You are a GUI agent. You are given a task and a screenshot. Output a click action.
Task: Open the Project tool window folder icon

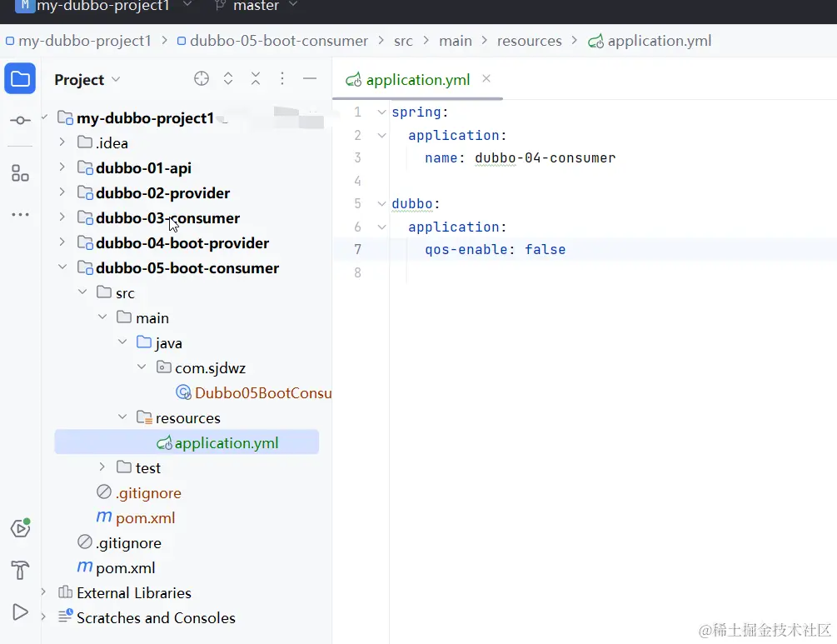pyautogui.click(x=20, y=78)
